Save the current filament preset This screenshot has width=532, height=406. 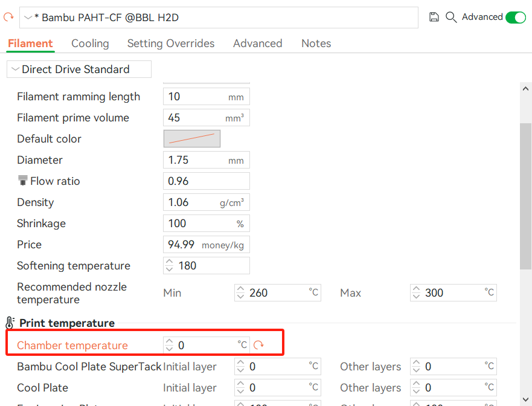pos(434,17)
